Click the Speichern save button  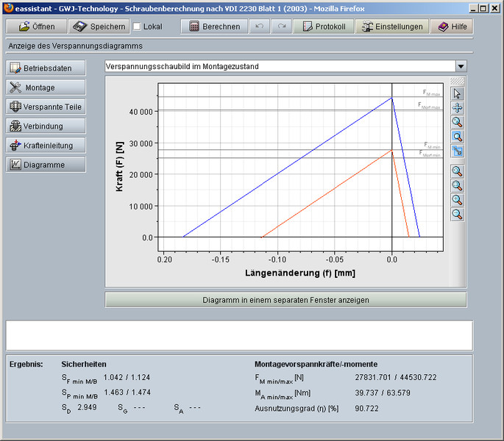coord(99,26)
